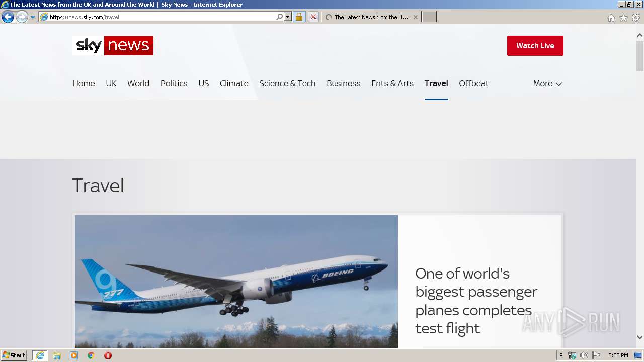
Task: Click the taskbar clock 5:05 PM
Action: pos(618,355)
